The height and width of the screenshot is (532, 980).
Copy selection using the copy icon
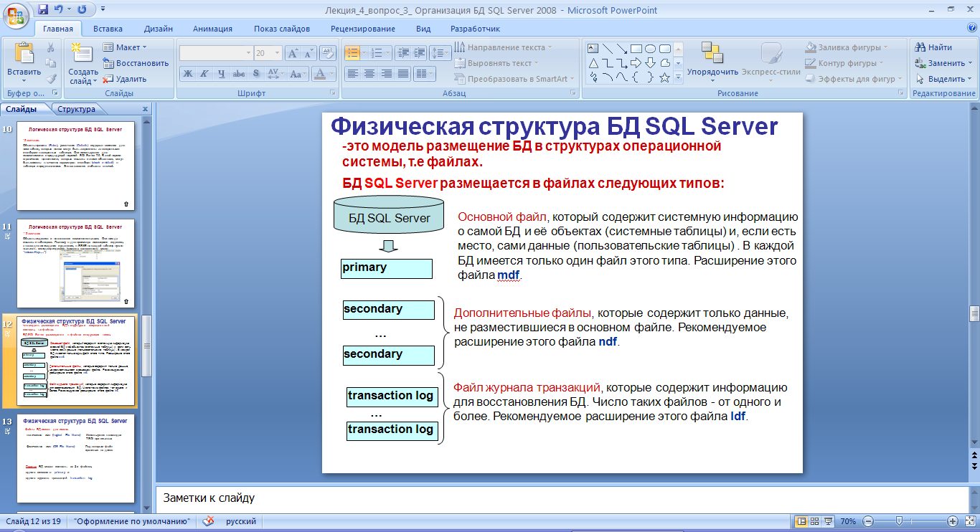tap(51, 64)
